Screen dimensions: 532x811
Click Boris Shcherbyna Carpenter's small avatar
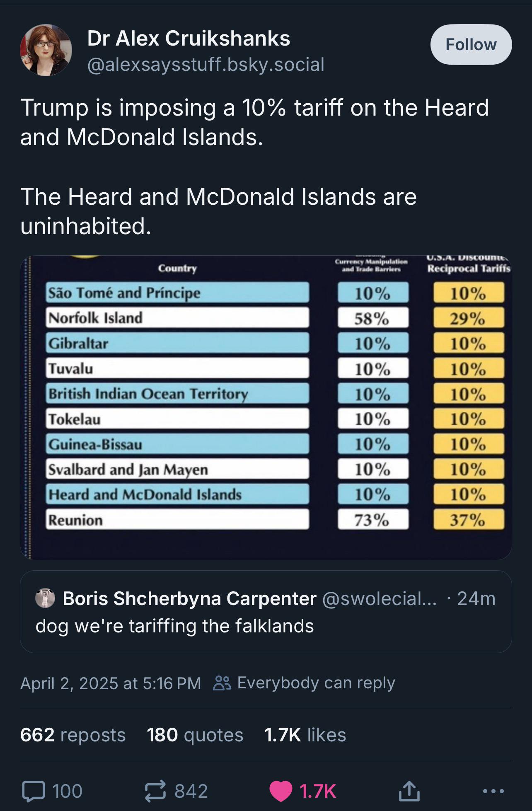click(45, 598)
